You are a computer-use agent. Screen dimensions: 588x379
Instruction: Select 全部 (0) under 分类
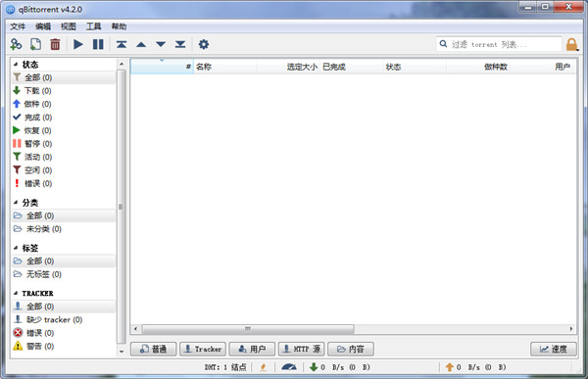[x=64, y=215]
